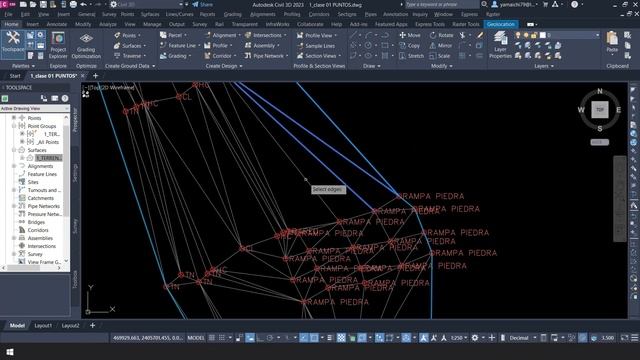Viewport: 640px width, 360px height.
Task: Open the Assembly tool
Action: [262, 46]
